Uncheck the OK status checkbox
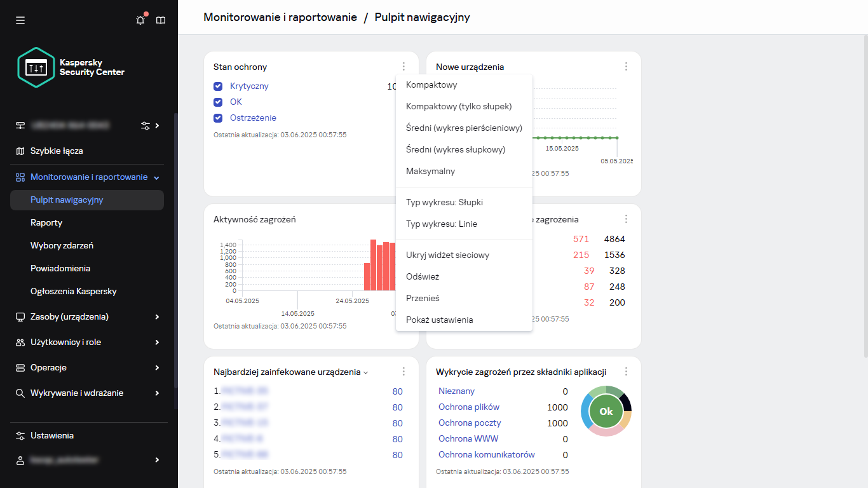The width and height of the screenshot is (868, 488). pyautogui.click(x=218, y=102)
